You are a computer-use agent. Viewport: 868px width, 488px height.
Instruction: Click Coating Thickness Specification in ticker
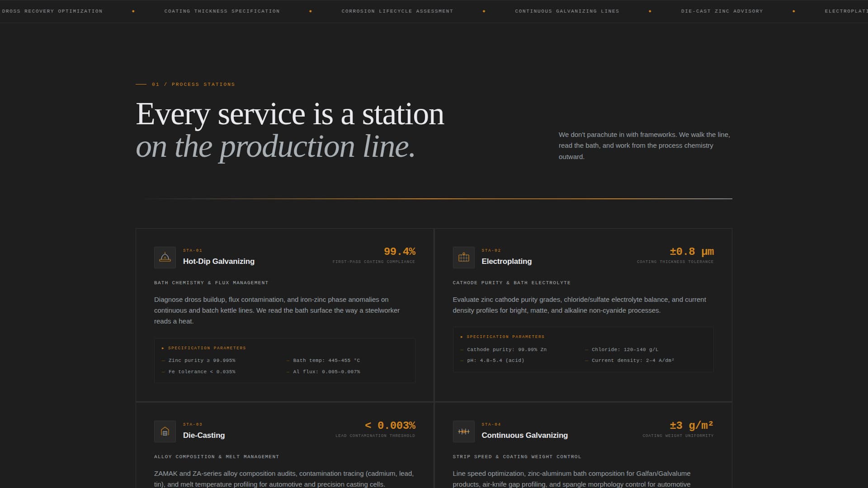[222, 11]
